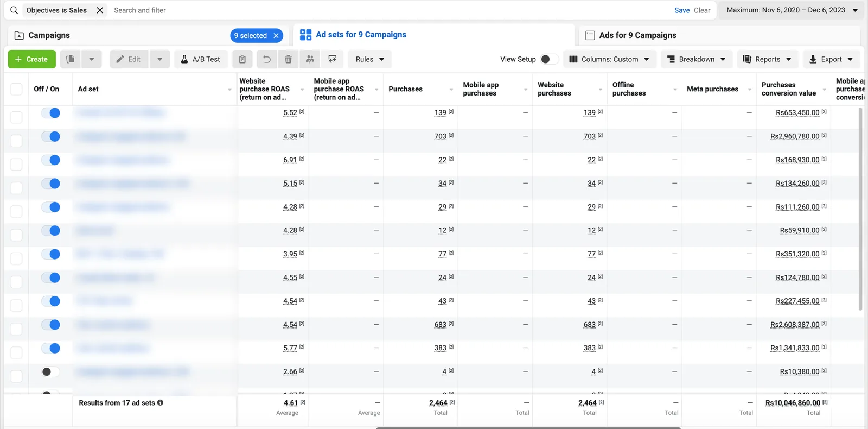Click the green Create button
The height and width of the screenshot is (429, 868).
pos(31,59)
